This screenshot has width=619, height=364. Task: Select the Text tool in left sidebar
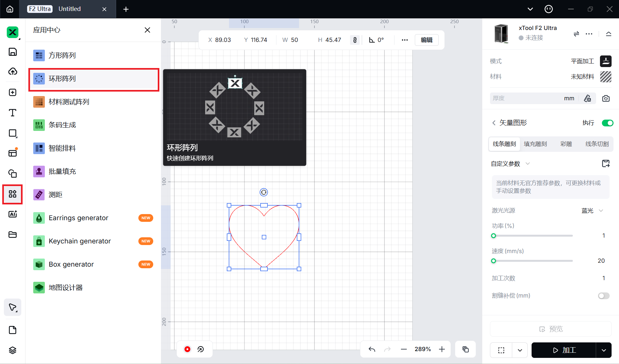[x=13, y=113]
